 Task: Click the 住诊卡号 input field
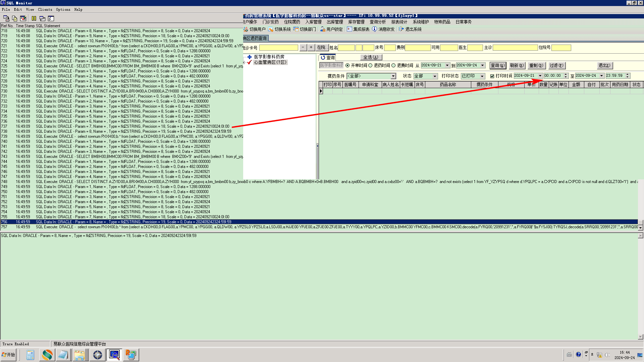(278, 48)
